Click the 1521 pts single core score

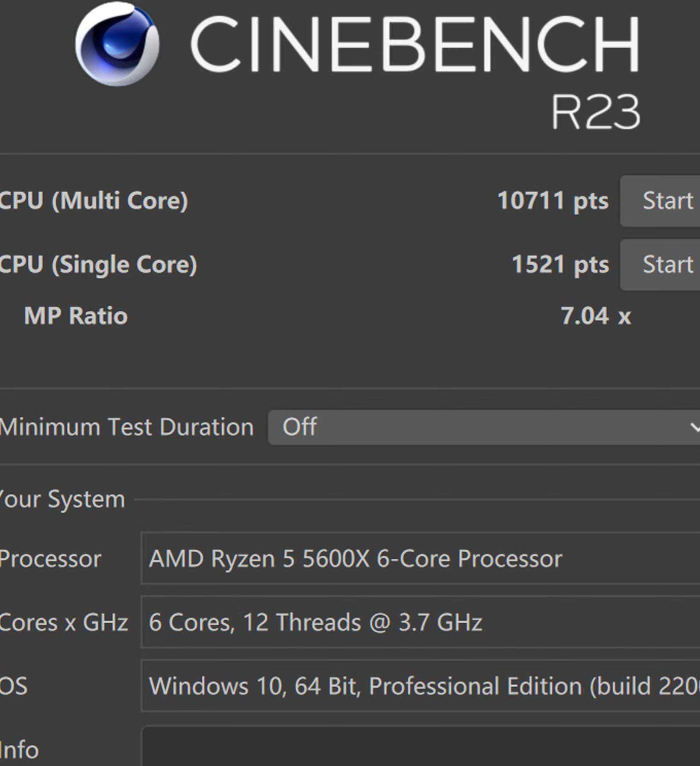(x=560, y=265)
